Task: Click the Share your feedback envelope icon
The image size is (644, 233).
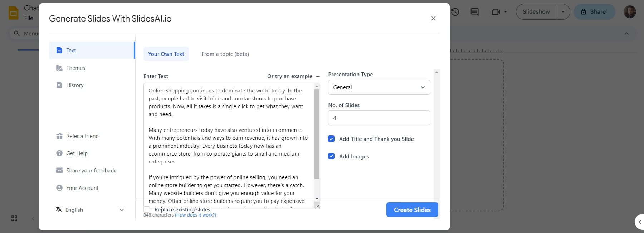Action: pyautogui.click(x=59, y=170)
